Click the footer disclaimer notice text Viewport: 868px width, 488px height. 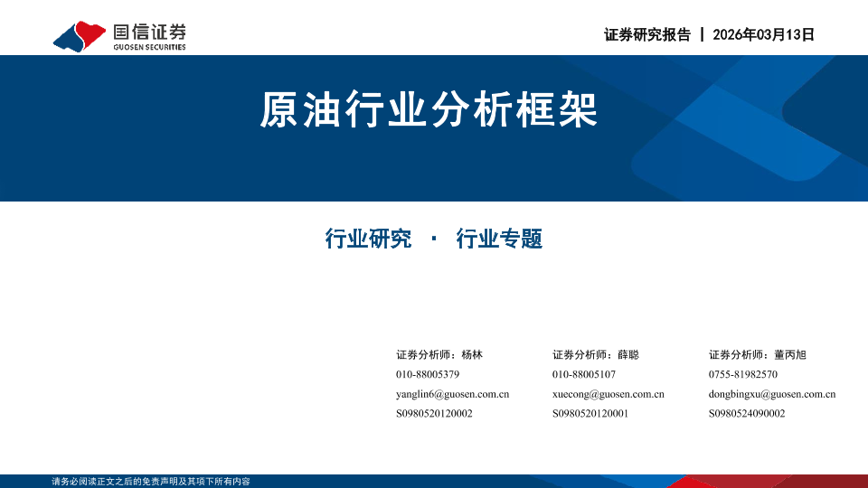coord(151,482)
